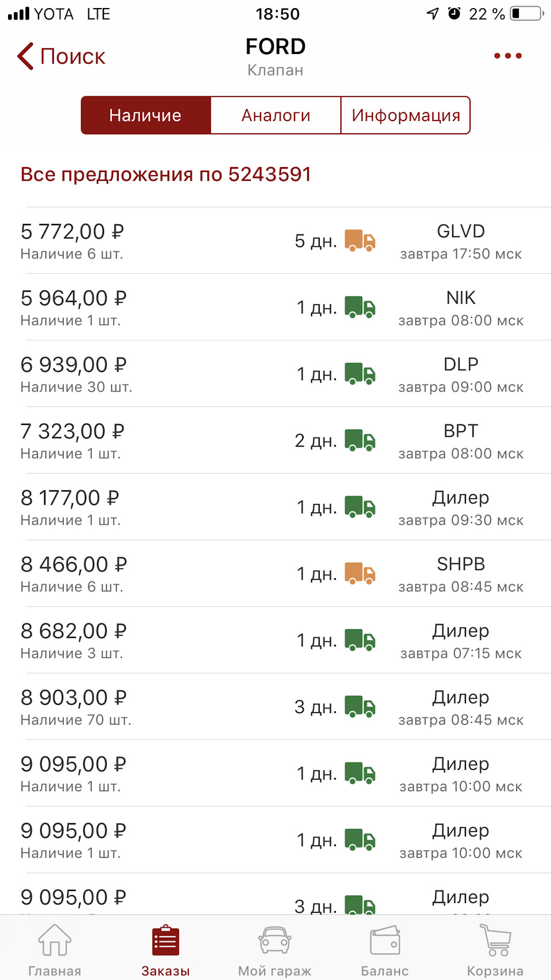Open the Баланс wallet icon

pos(385,940)
